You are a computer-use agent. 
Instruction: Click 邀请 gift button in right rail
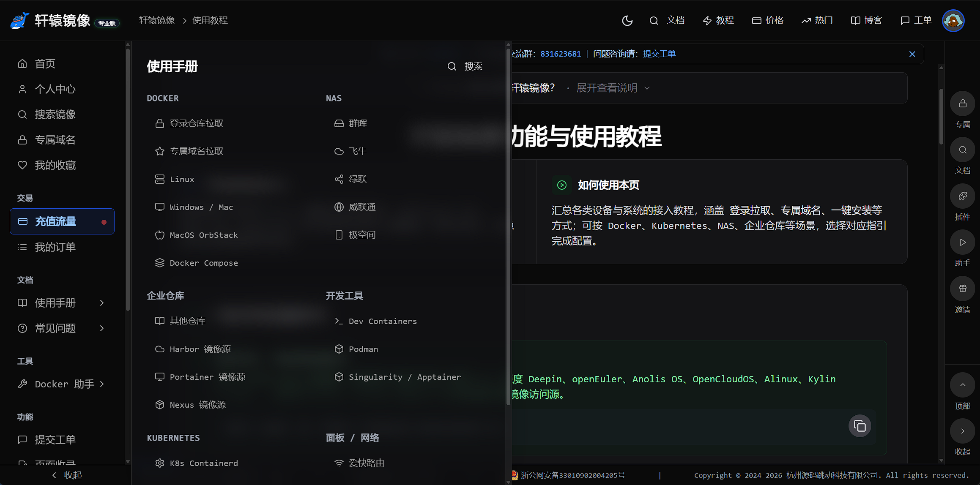[962, 289]
